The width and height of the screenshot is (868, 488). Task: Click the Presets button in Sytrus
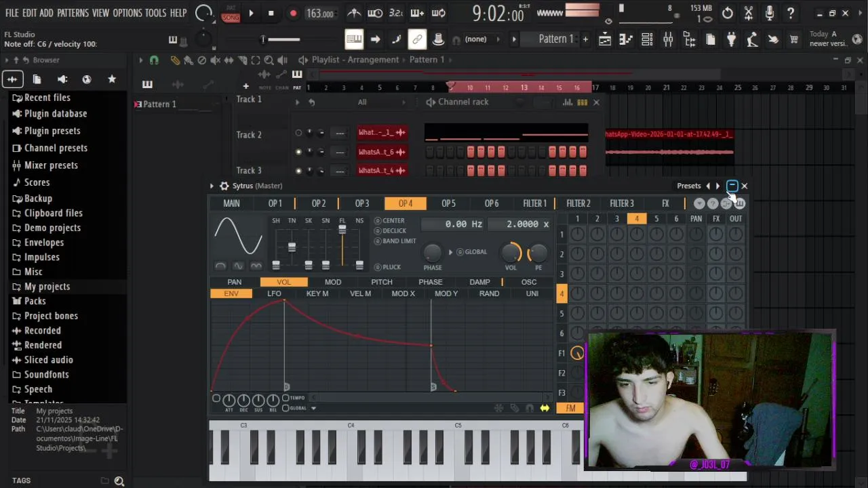coord(688,186)
